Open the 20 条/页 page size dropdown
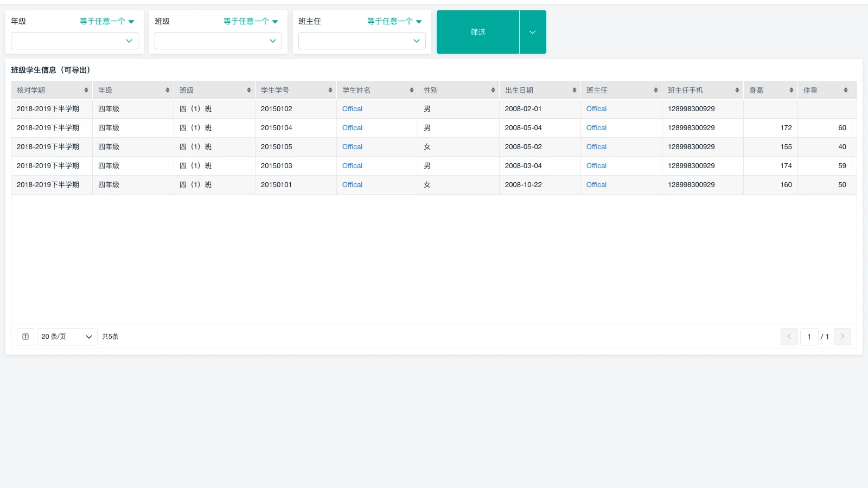This screenshot has height=488, width=868. [67, 337]
